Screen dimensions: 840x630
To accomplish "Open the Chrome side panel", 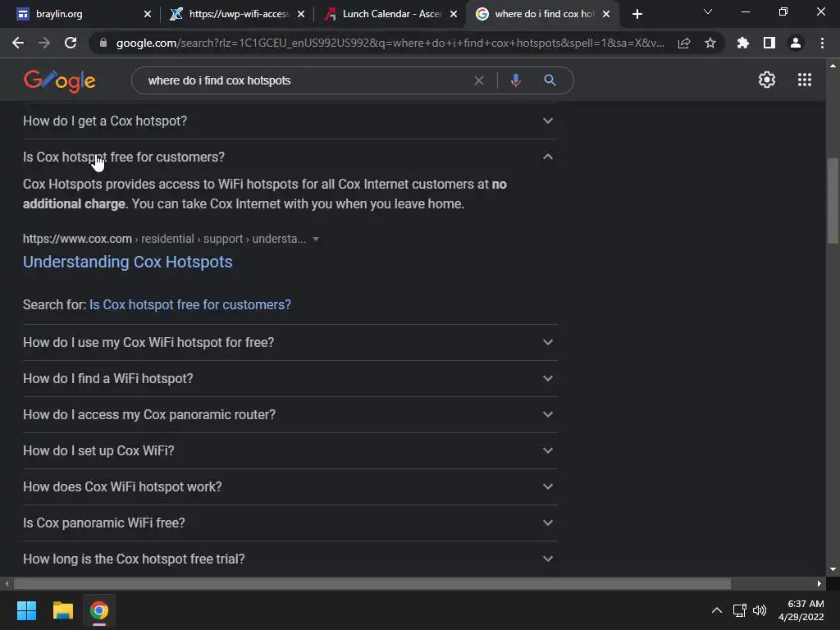I will point(769,43).
